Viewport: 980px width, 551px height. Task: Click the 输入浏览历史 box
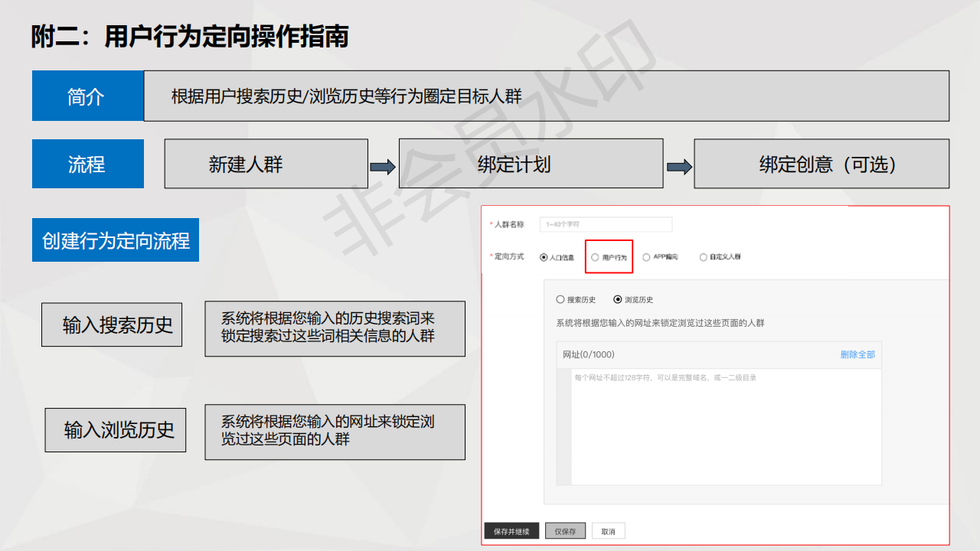click(116, 429)
